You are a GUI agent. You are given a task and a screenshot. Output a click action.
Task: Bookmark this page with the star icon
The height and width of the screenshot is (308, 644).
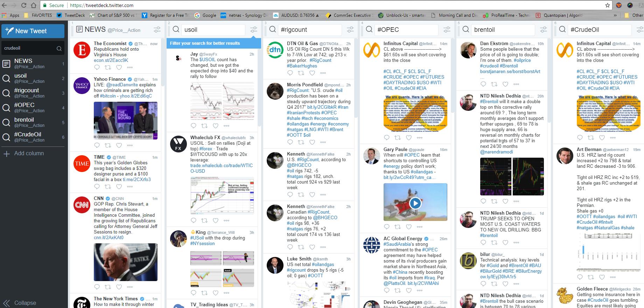[x=608, y=5]
